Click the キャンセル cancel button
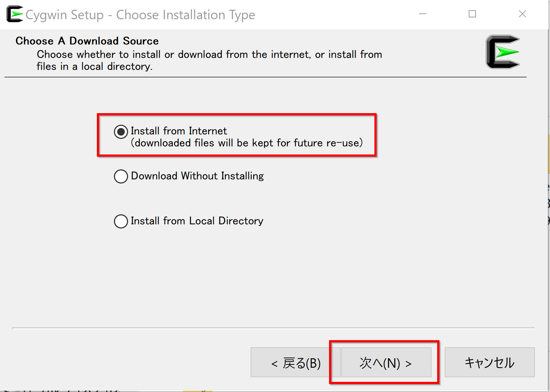The image size is (550, 392). 489,363
